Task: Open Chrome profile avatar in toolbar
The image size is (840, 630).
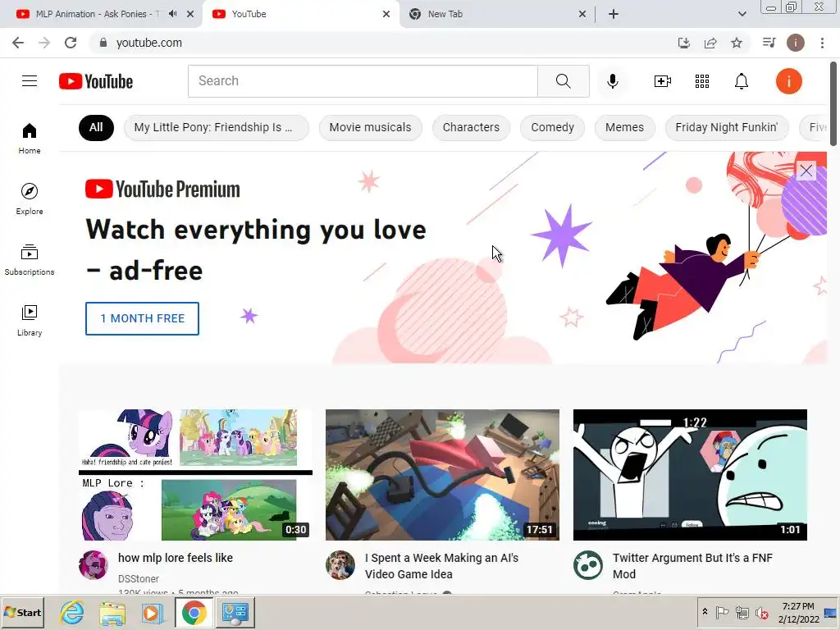Action: coord(796,43)
